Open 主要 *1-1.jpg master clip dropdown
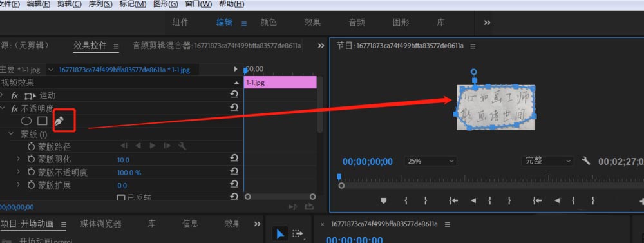This screenshot has height=243, width=644. [x=51, y=70]
